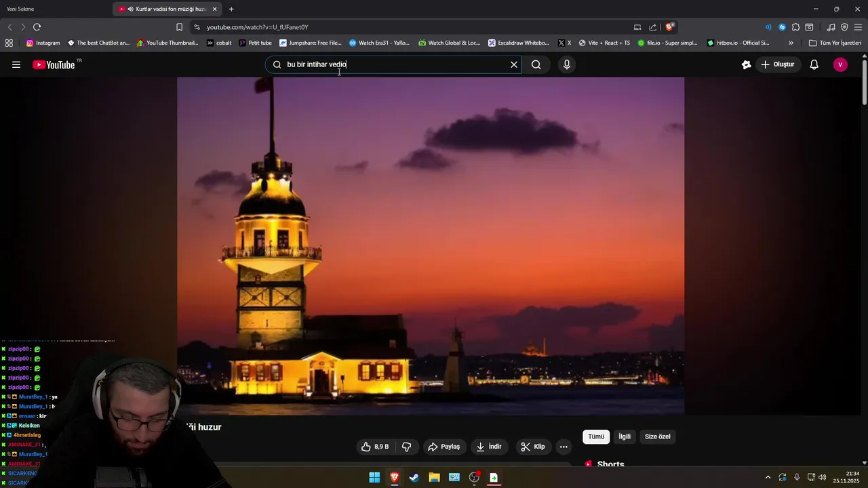This screenshot has width=868, height=488.
Task: Run the search with the magnifier button
Action: pos(536,64)
